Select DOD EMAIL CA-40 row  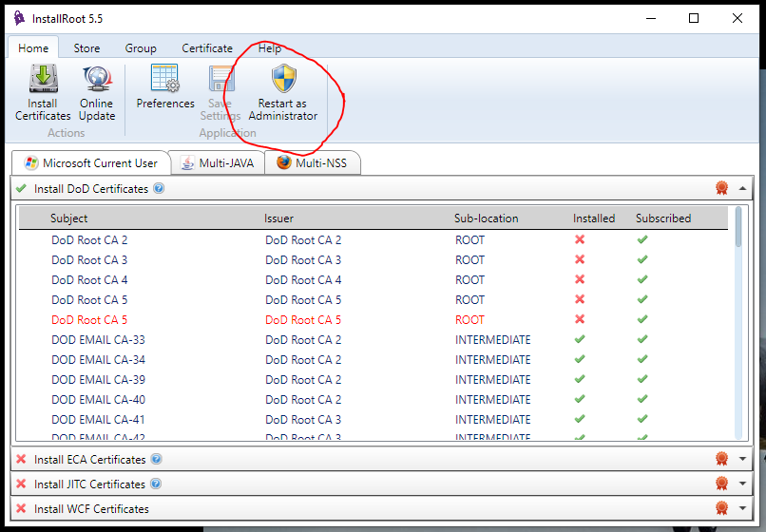pos(373,400)
